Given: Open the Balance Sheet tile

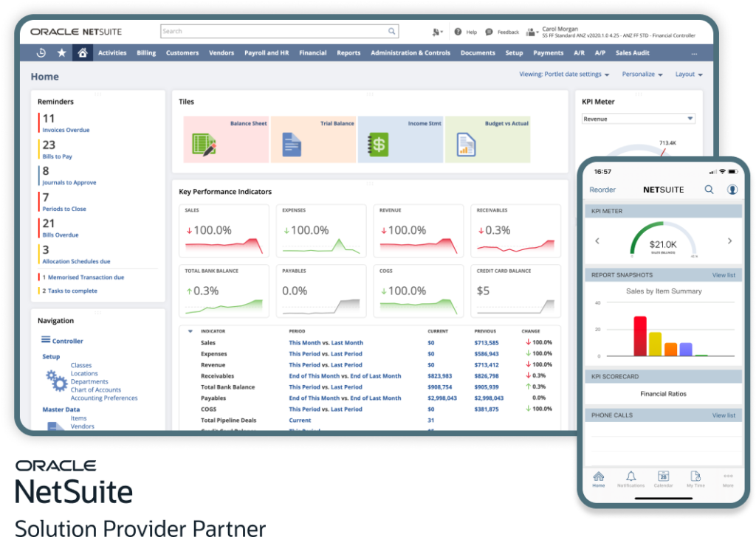Looking at the screenshot, I should (225, 139).
